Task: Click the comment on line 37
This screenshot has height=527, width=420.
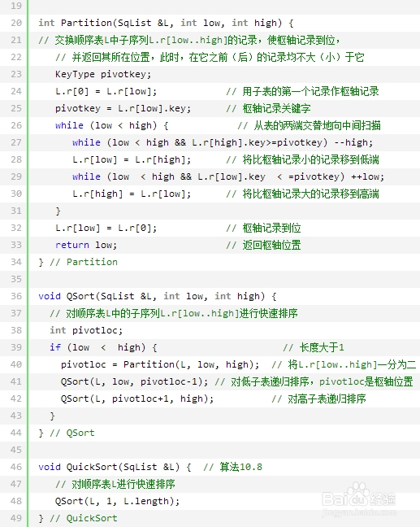Action: coord(174,313)
